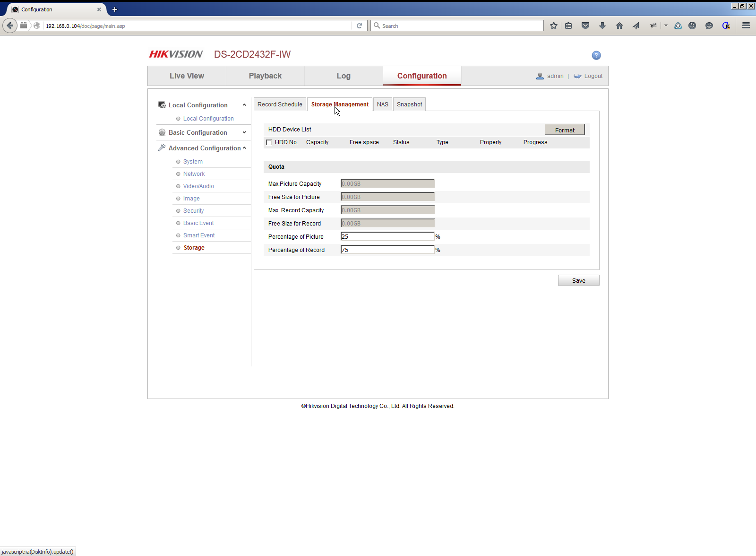Screen dimensions: 756x556
Task: Click the Local Configuration monitor icon
Action: tap(162, 105)
